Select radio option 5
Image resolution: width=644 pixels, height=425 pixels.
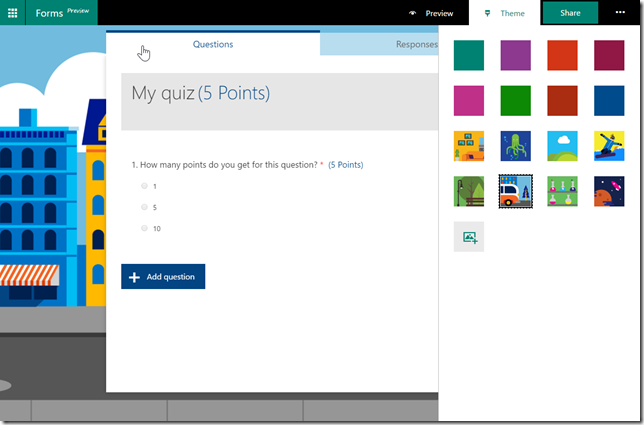(144, 207)
